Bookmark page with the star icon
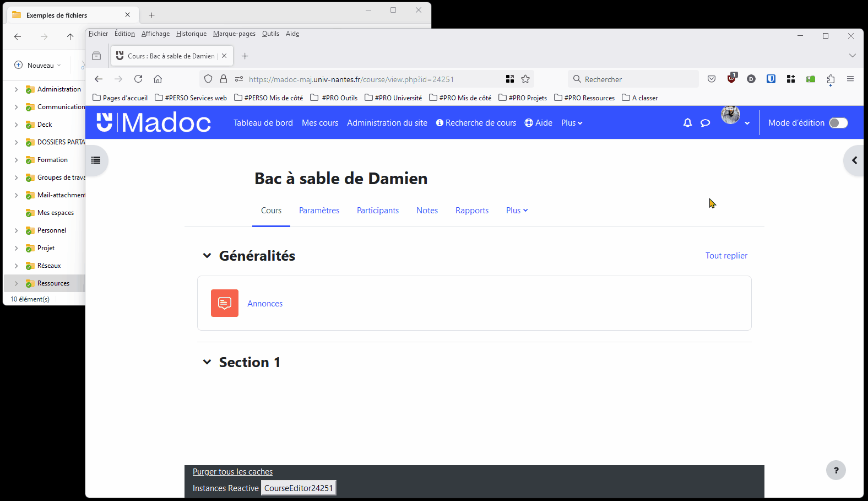The height and width of the screenshot is (501, 868). pyautogui.click(x=525, y=79)
